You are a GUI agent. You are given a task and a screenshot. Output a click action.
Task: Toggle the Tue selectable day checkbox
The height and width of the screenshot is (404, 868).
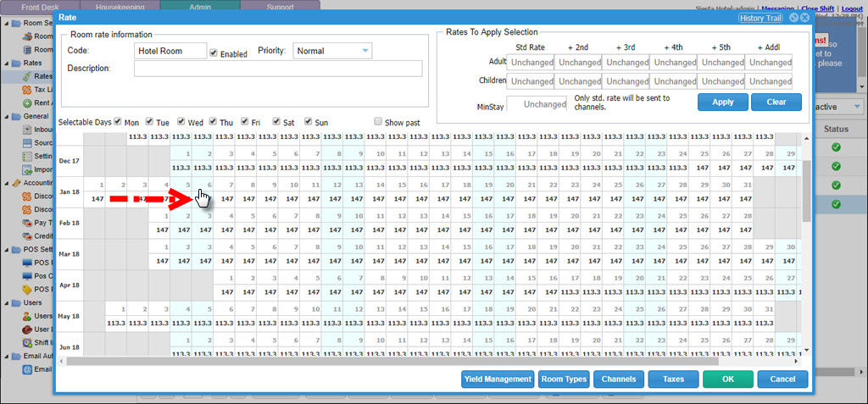(x=149, y=121)
